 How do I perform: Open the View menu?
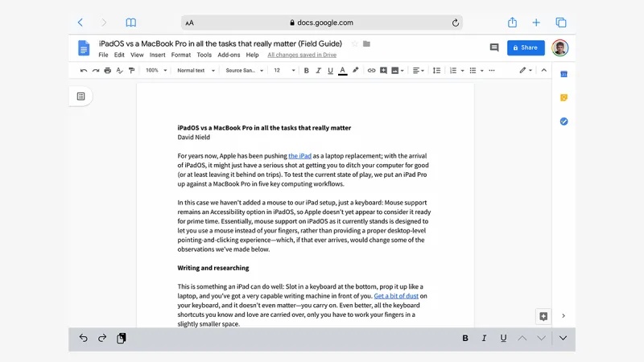tap(137, 55)
